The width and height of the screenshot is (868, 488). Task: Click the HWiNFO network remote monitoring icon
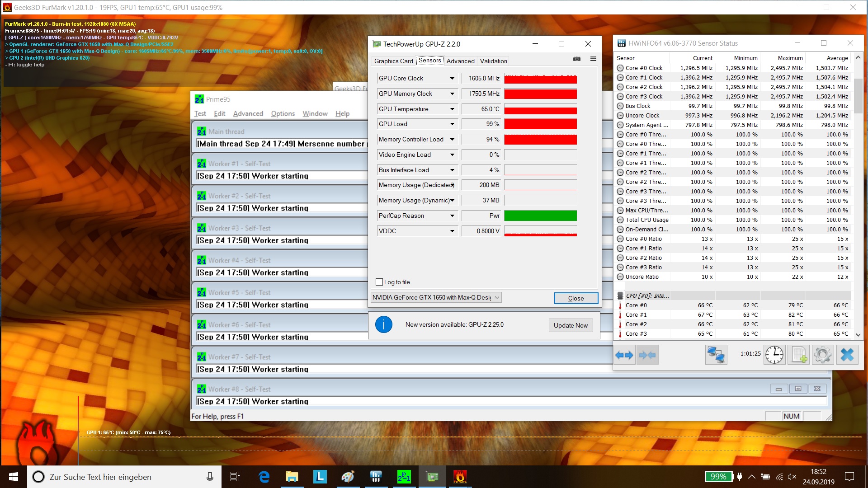pos(716,355)
